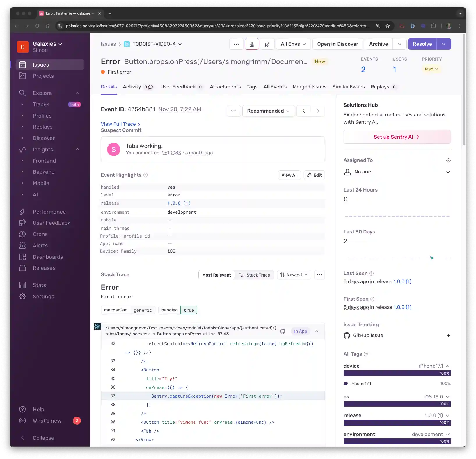Click the browser address bar URL
The height and width of the screenshot is (459, 476).
(218, 26)
